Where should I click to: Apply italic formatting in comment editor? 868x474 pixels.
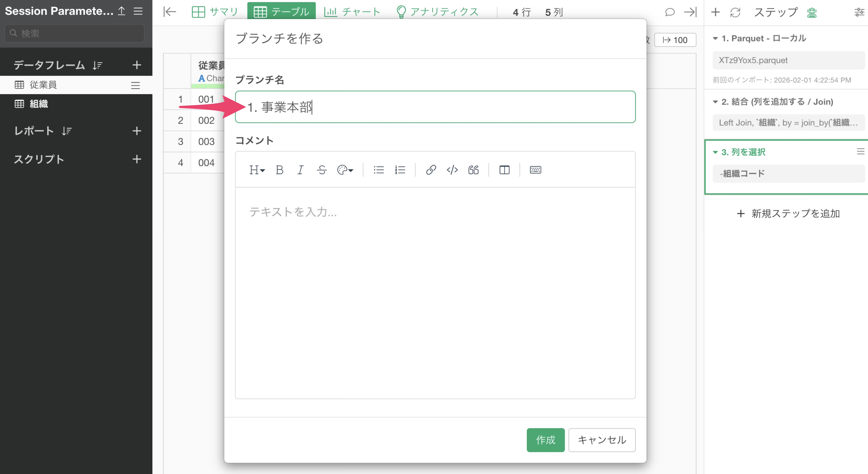point(300,170)
